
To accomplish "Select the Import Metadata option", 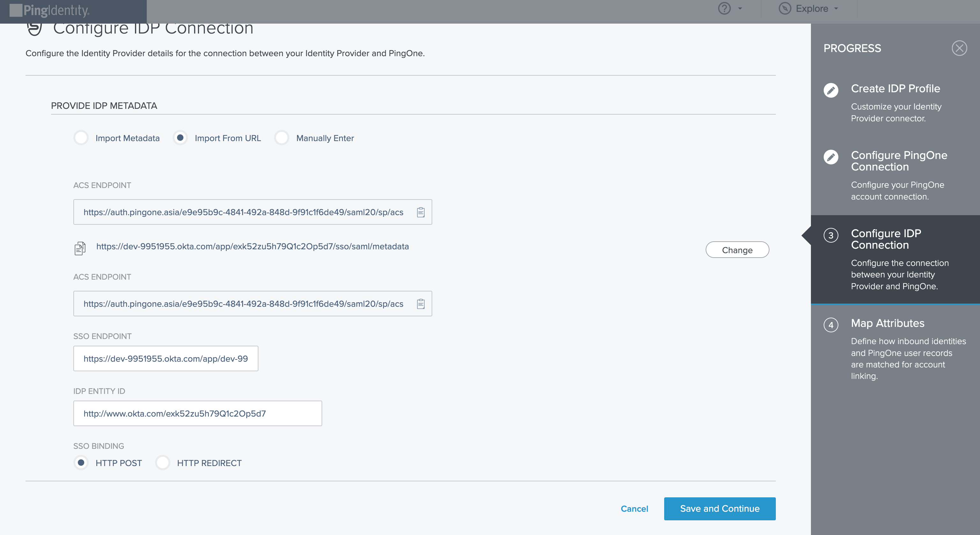I will [81, 138].
